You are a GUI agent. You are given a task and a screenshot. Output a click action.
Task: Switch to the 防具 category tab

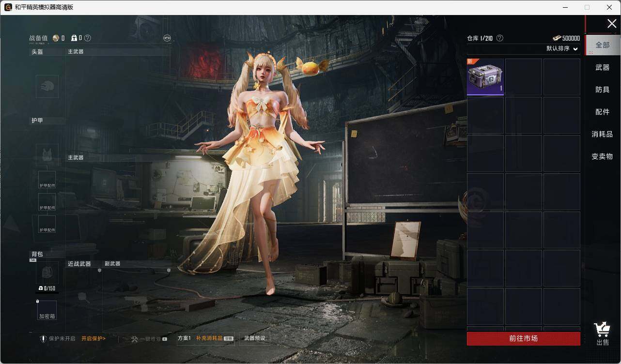pos(603,90)
